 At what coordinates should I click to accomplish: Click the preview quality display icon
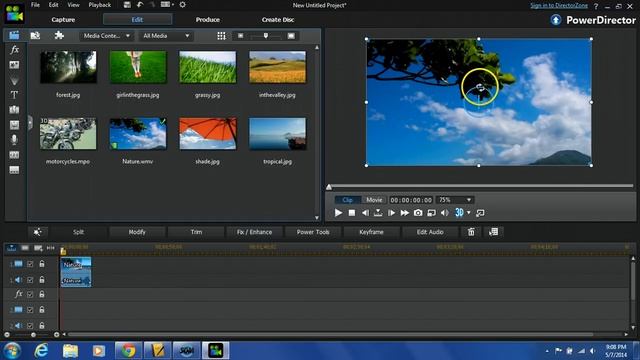point(431,213)
